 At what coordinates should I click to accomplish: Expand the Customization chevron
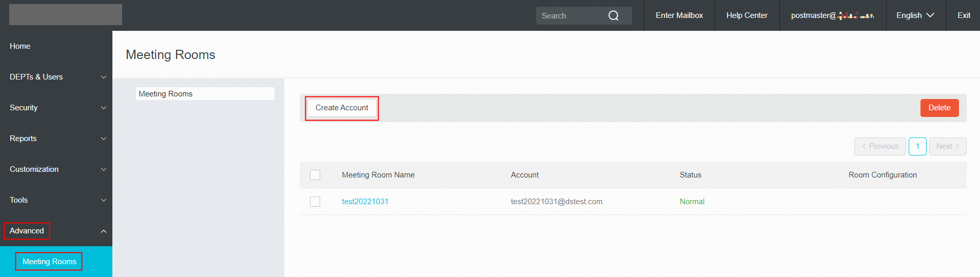coord(104,169)
